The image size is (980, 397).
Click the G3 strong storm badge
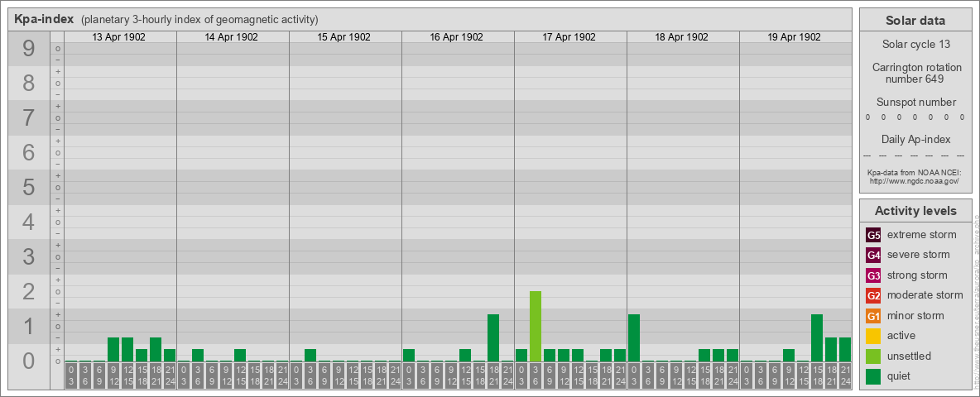pos(873,275)
